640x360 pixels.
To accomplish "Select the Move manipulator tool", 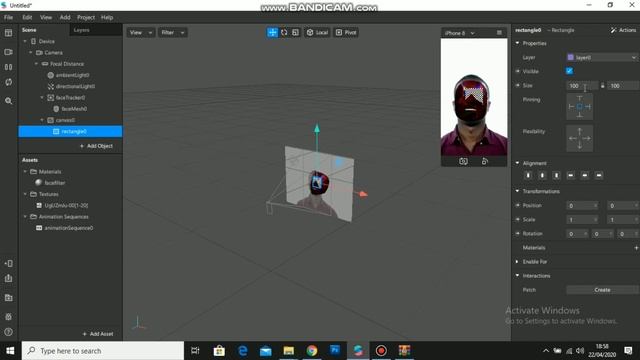I will point(272,32).
